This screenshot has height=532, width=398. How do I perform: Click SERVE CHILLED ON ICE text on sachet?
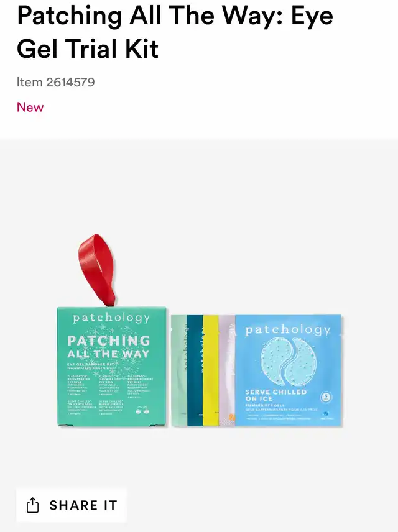coord(276,395)
